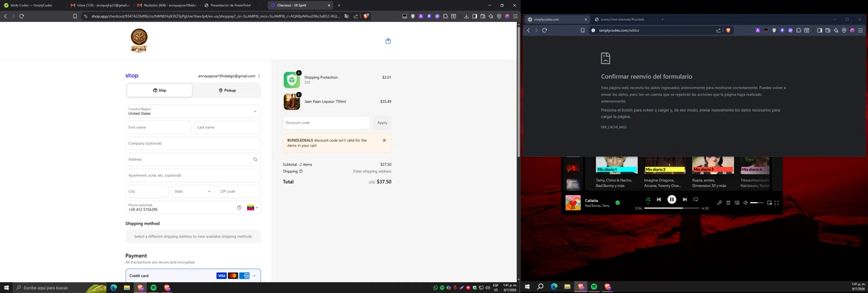
Task: Enter Spotify full screen mode
Action: coord(777,203)
